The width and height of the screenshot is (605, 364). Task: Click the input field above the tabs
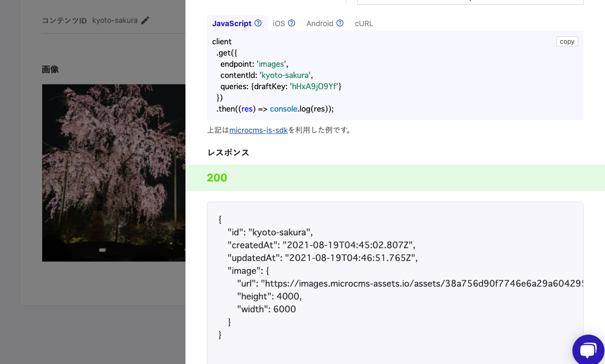pos(470,2)
